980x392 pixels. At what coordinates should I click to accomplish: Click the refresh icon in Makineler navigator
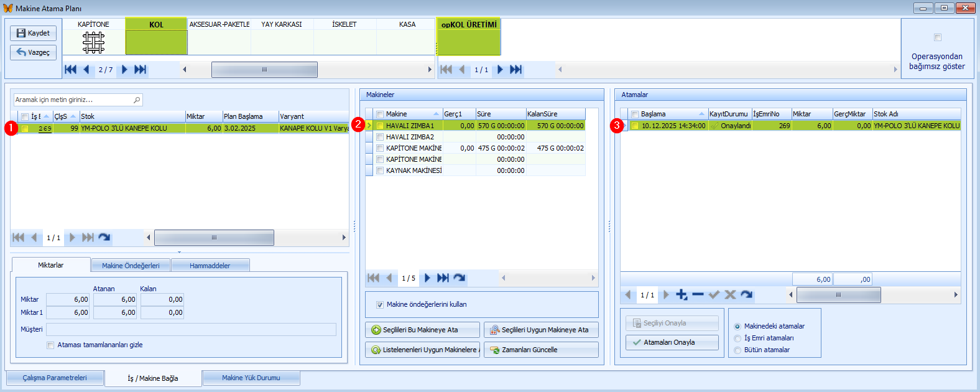(459, 278)
